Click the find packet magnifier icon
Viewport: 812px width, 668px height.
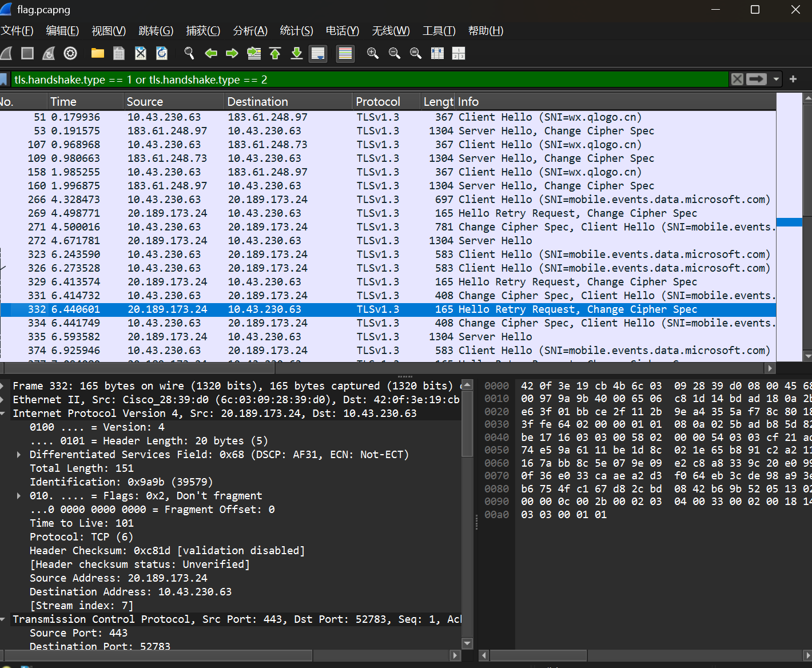[x=189, y=53]
